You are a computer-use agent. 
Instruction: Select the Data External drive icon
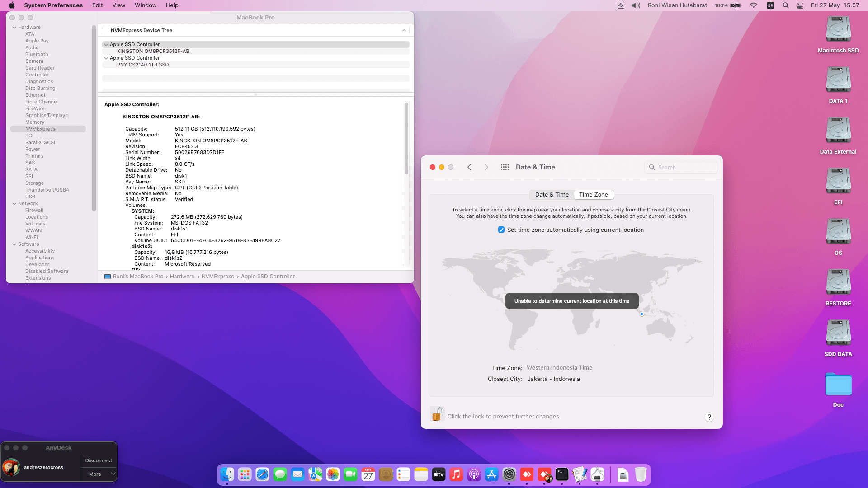click(x=838, y=136)
